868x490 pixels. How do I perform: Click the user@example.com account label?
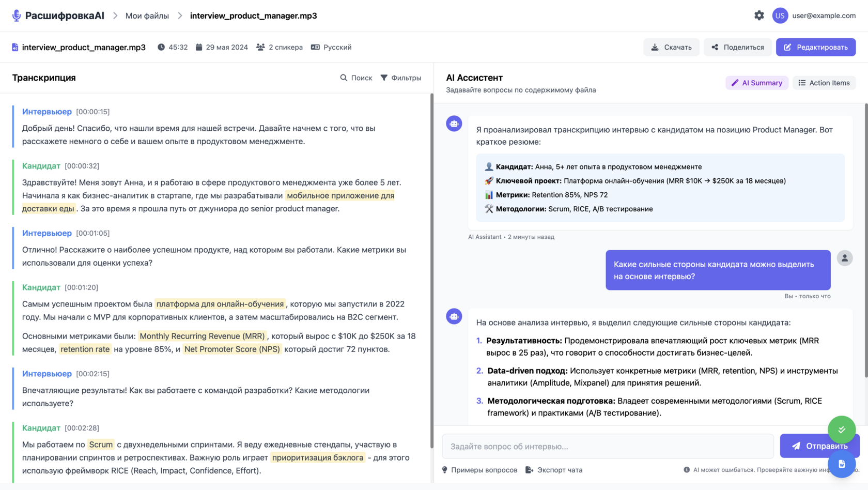point(824,16)
